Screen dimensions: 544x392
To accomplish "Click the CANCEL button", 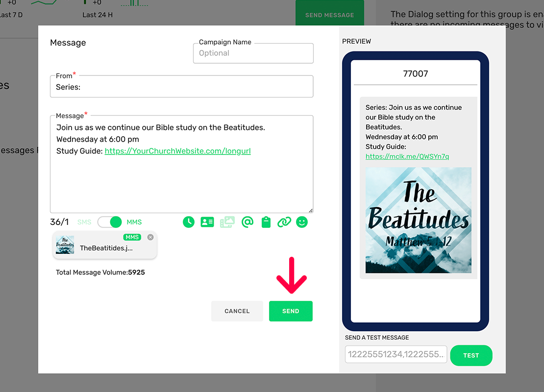I will click(x=237, y=311).
